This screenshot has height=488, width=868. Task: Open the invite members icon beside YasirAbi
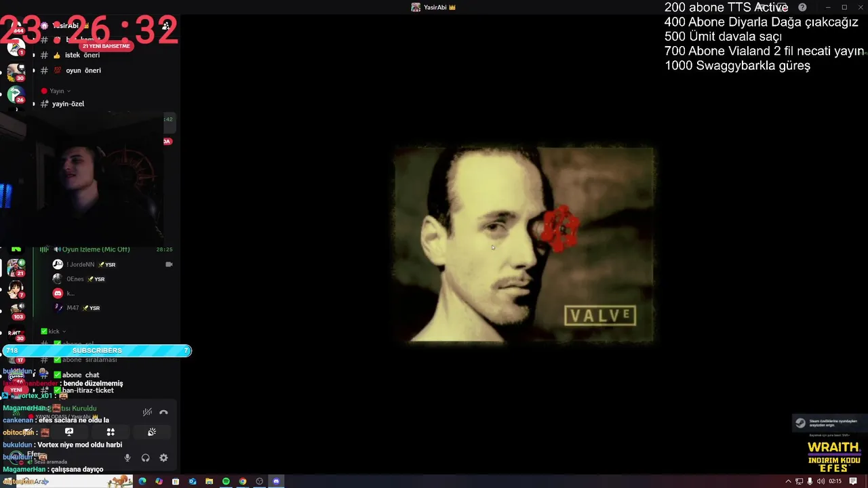click(166, 26)
